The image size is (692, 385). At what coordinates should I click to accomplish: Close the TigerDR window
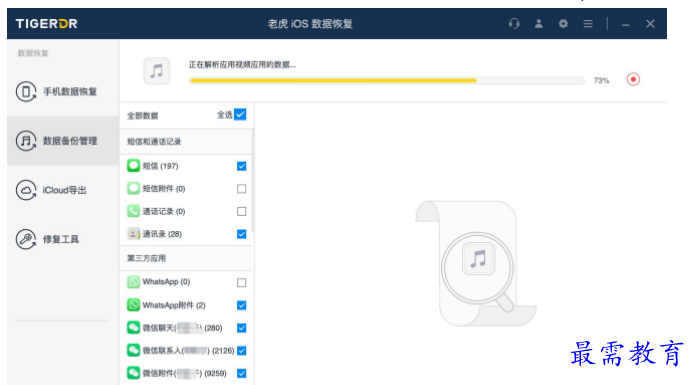pyautogui.click(x=650, y=23)
